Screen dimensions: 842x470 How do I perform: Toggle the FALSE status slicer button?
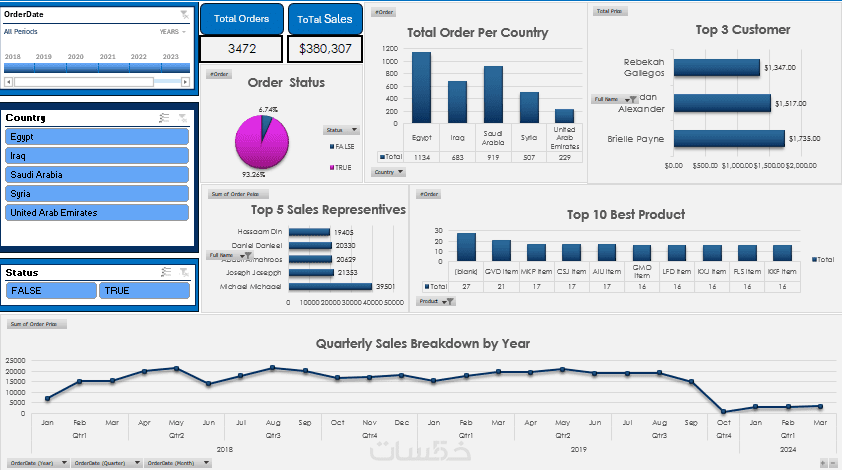point(51,291)
